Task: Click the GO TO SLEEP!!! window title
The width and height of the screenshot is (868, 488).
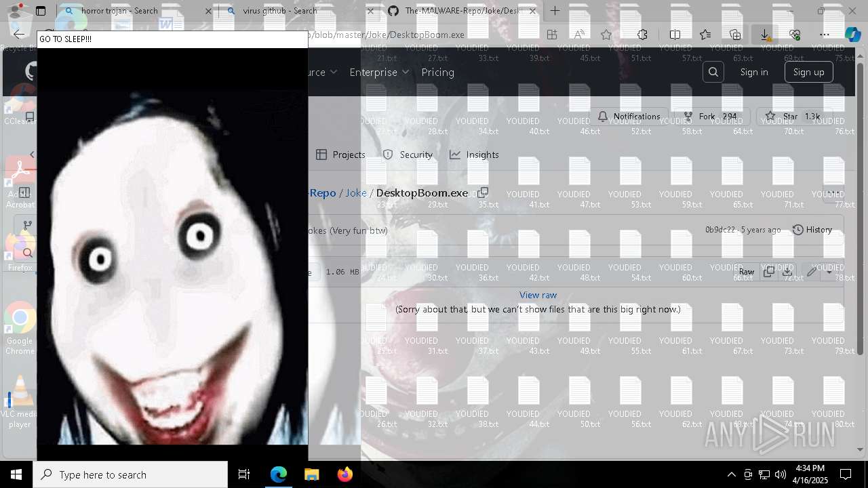Action: point(66,39)
